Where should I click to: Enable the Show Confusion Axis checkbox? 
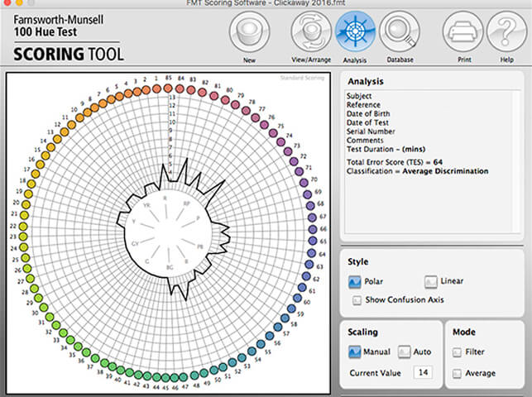point(357,300)
